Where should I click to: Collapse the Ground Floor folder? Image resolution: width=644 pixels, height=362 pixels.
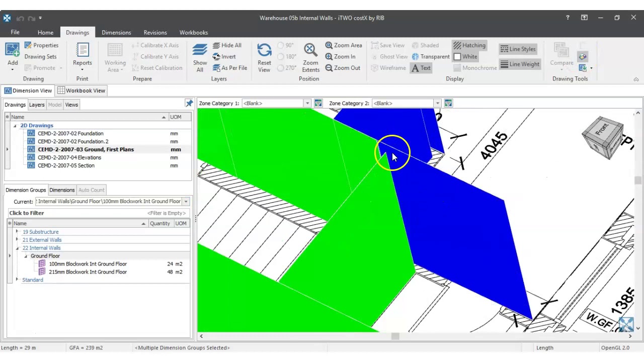point(26,256)
